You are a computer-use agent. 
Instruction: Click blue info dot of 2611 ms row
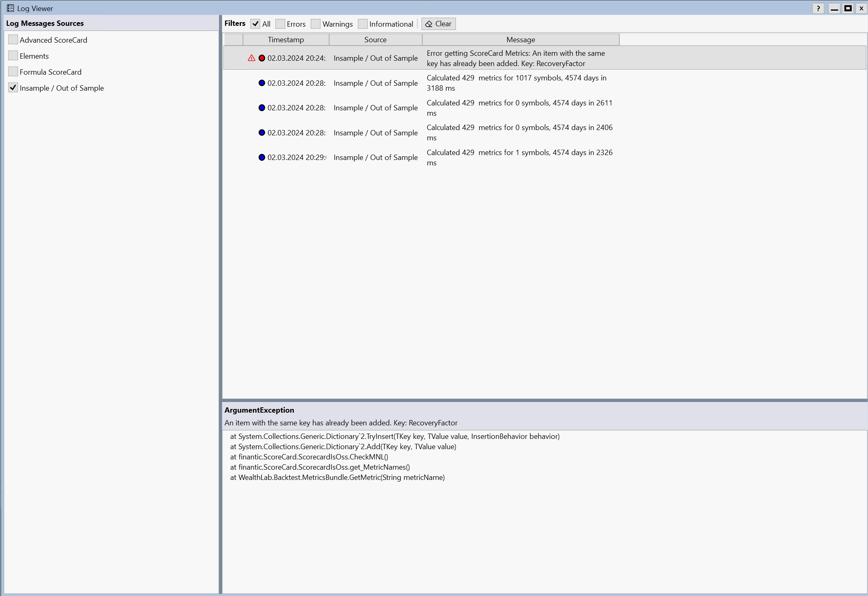[262, 108]
